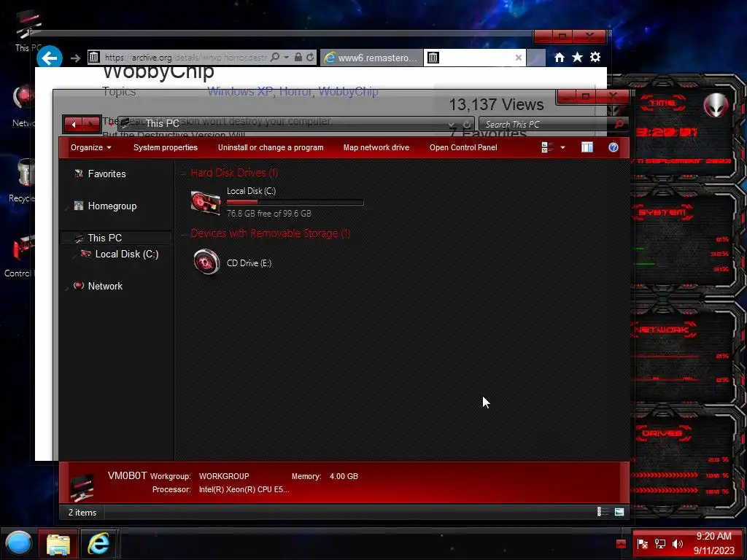Click the This PC address path
This screenshot has width=747, height=560.
[x=162, y=124]
